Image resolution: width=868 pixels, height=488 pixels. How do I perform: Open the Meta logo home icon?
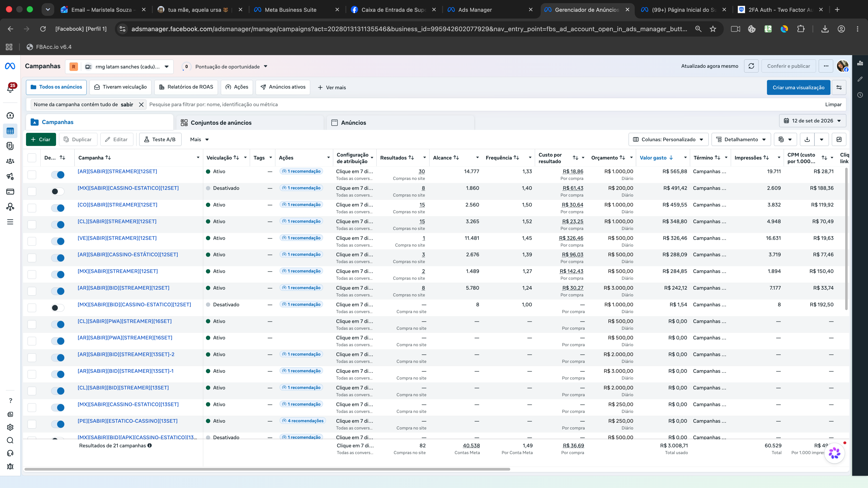point(10,66)
